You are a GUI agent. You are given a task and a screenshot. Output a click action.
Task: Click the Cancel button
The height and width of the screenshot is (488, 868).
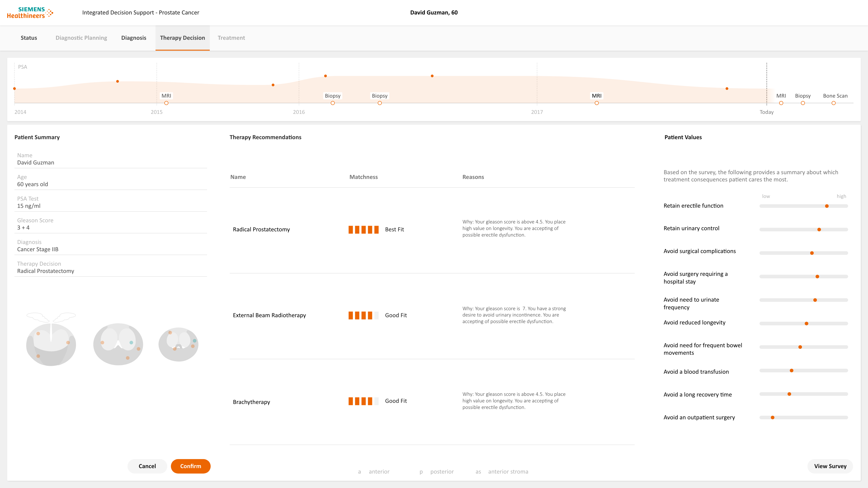tap(147, 466)
